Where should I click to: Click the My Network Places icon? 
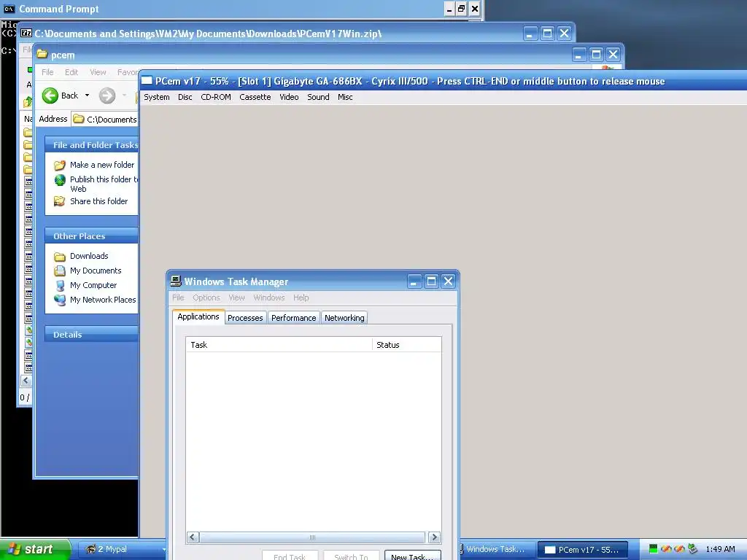click(60, 300)
